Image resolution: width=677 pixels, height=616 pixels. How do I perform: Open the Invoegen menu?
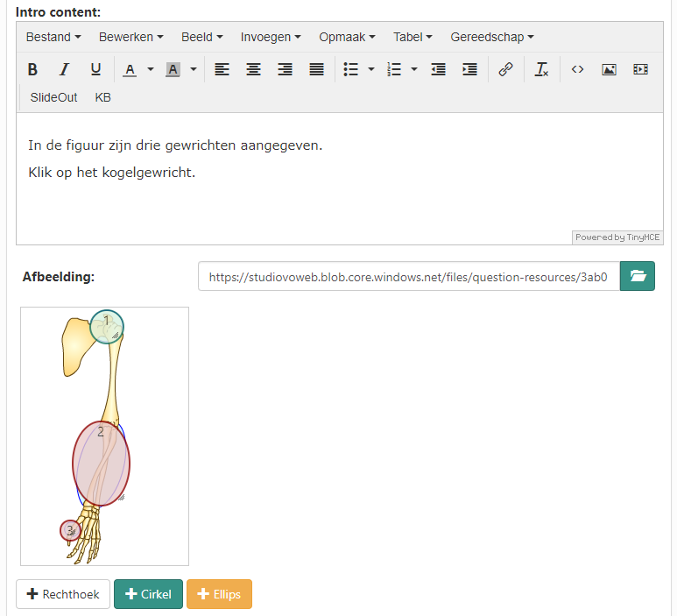[271, 37]
